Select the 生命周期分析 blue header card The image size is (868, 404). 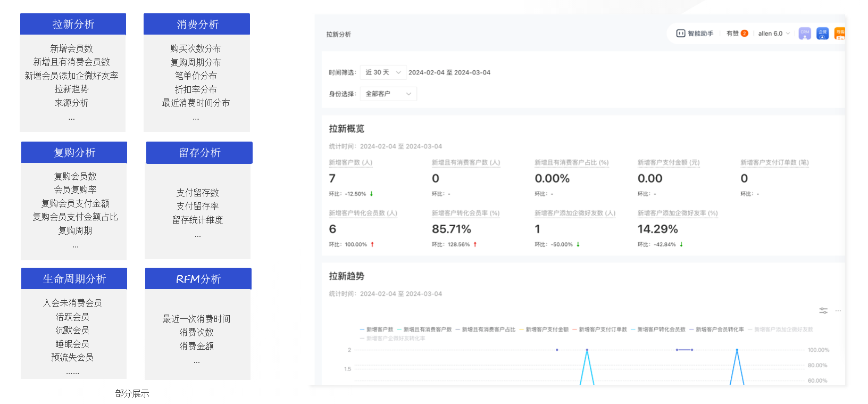tap(74, 278)
